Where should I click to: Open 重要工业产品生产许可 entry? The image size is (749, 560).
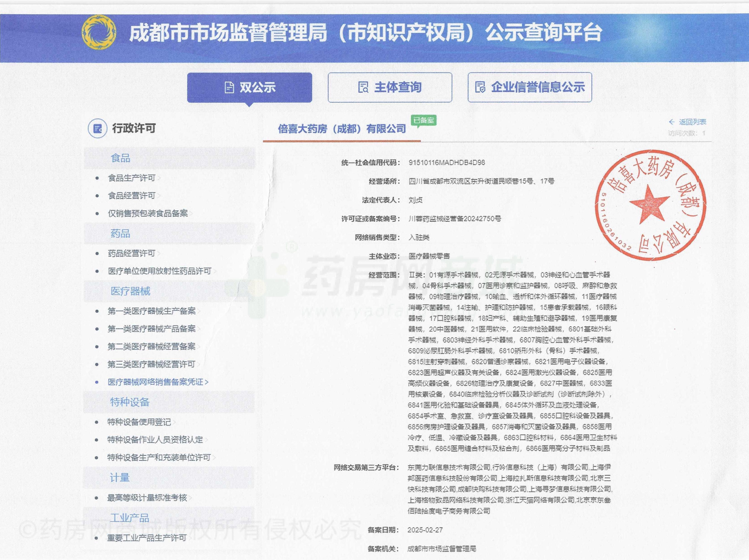tap(147, 538)
